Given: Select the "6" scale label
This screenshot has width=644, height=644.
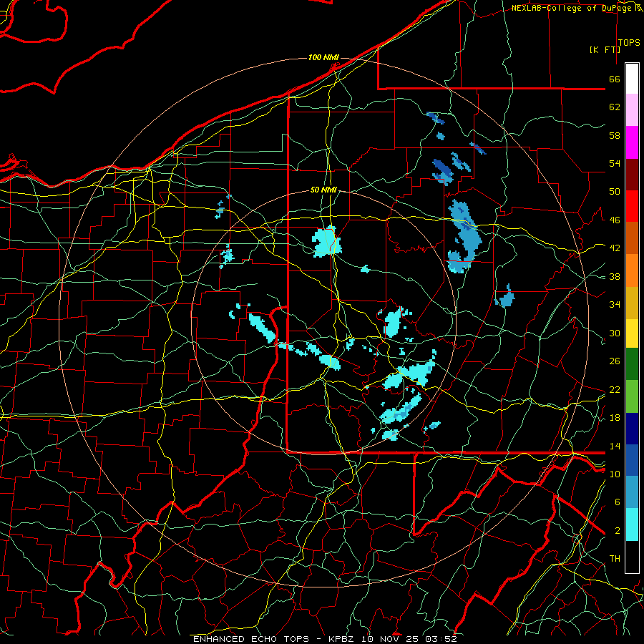Looking at the screenshot, I should (x=618, y=502).
